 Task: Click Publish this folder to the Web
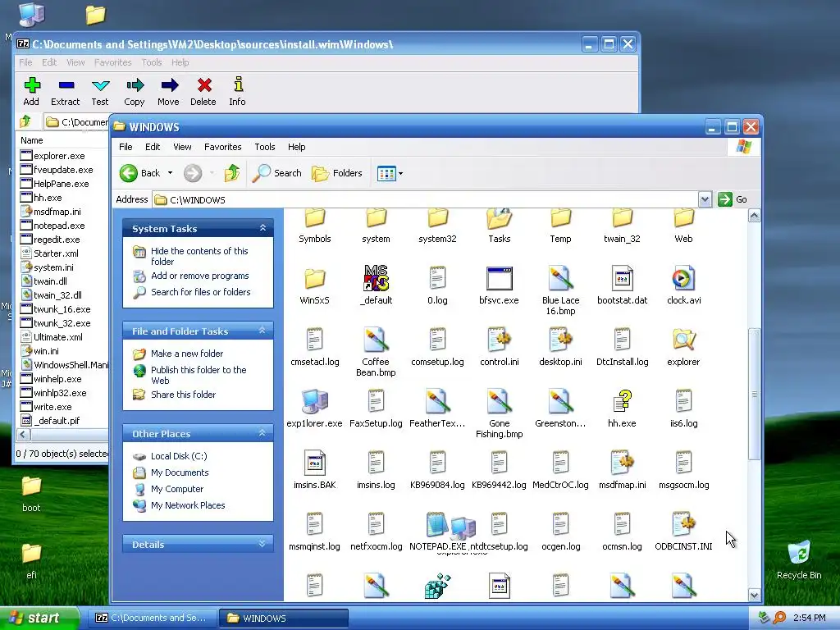pyautogui.click(x=199, y=375)
